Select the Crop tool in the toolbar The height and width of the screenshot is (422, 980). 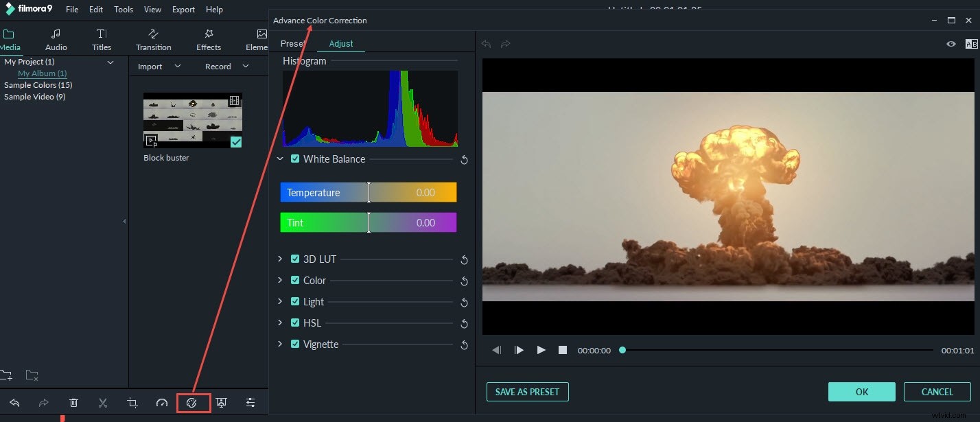pyautogui.click(x=132, y=403)
